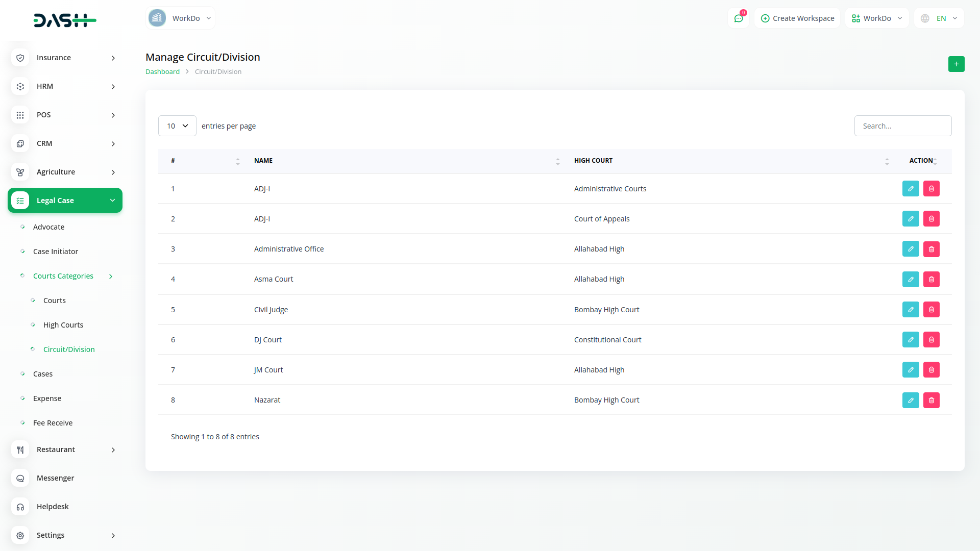Click into the Search input field
Viewport: 980px width, 551px height.
pyautogui.click(x=902, y=126)
